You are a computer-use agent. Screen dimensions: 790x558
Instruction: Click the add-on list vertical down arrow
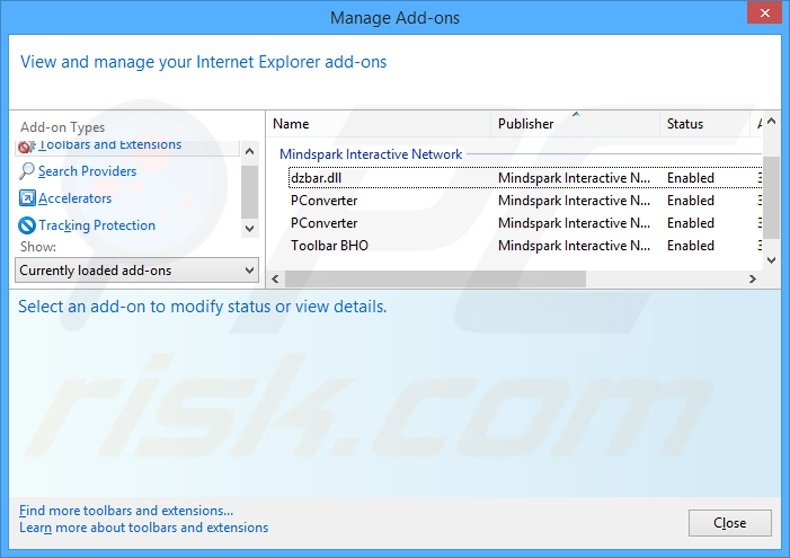771,260
